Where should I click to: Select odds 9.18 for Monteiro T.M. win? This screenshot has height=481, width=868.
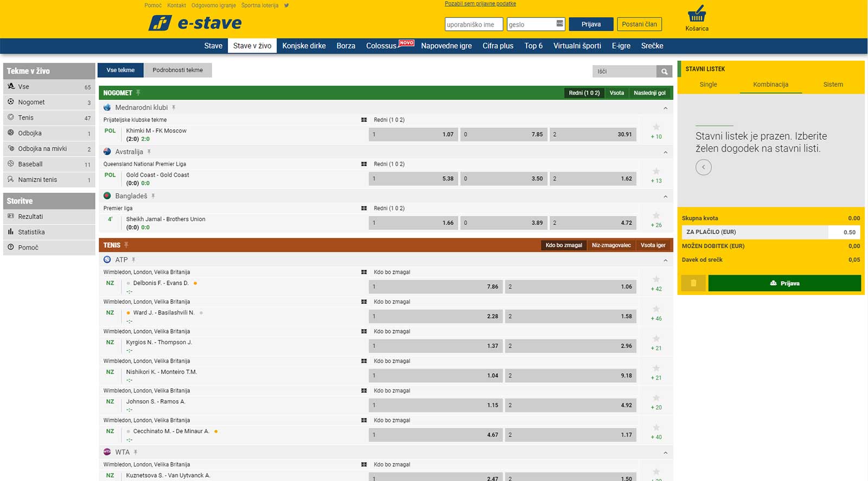coord(571,375)
